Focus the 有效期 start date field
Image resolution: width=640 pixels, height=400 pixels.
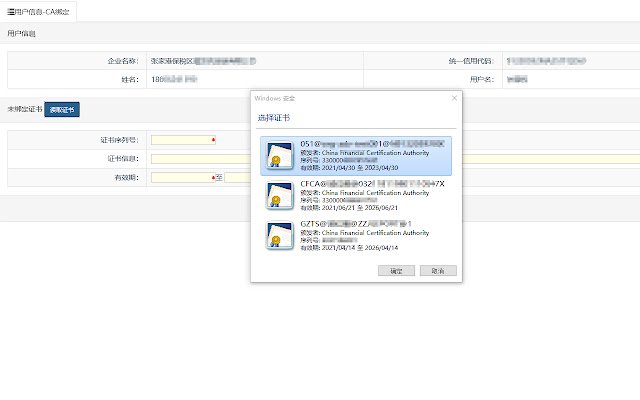(x=183, y=178)
